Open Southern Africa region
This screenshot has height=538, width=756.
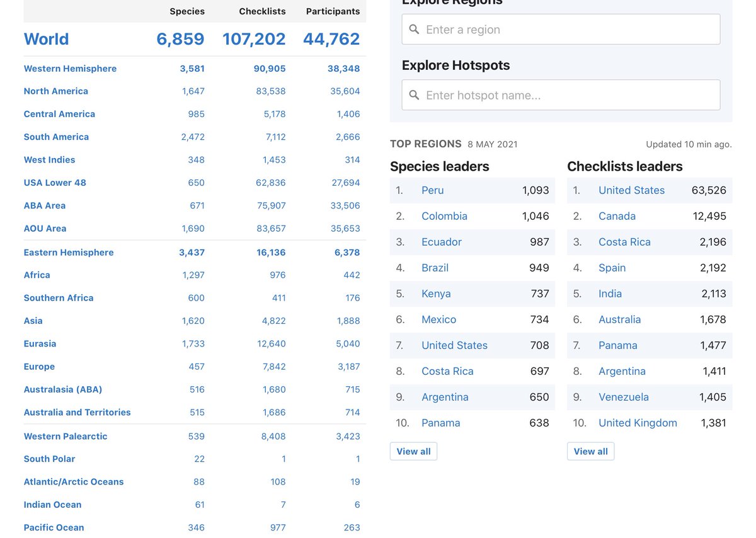[59, 298]
